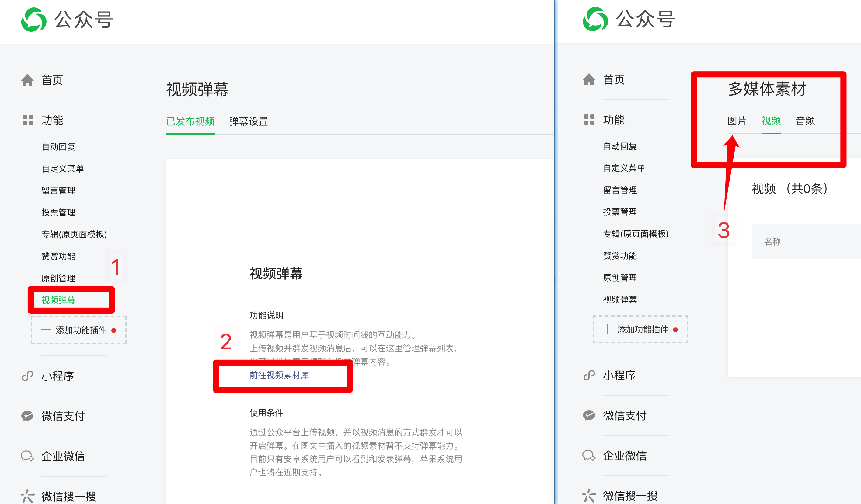Viewport: 861px width, 504px height.
Task: Click the right panel 公众号 logo
Action: 595,19
